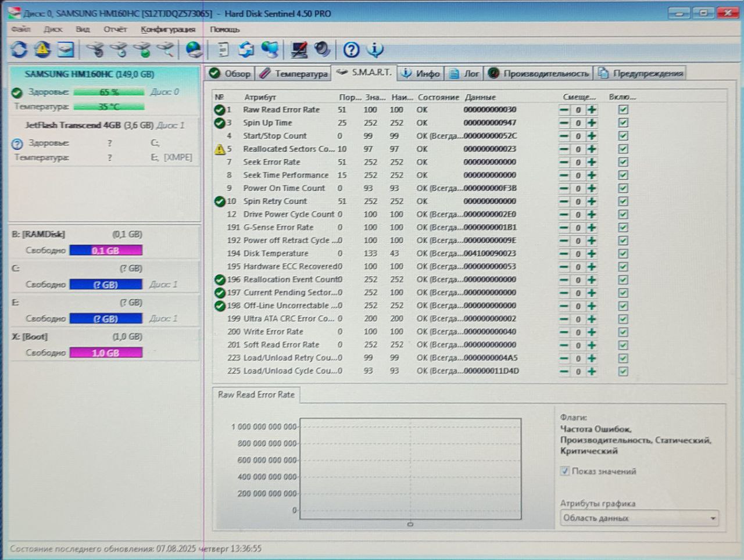
Task: Click the yellow warning triangle toolbar icon
Action: click(42, 50)
